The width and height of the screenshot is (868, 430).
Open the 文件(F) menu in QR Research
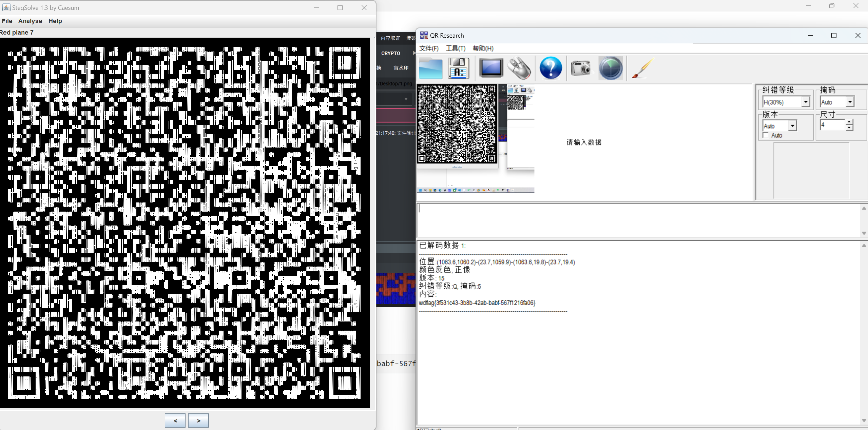(429, 48)
